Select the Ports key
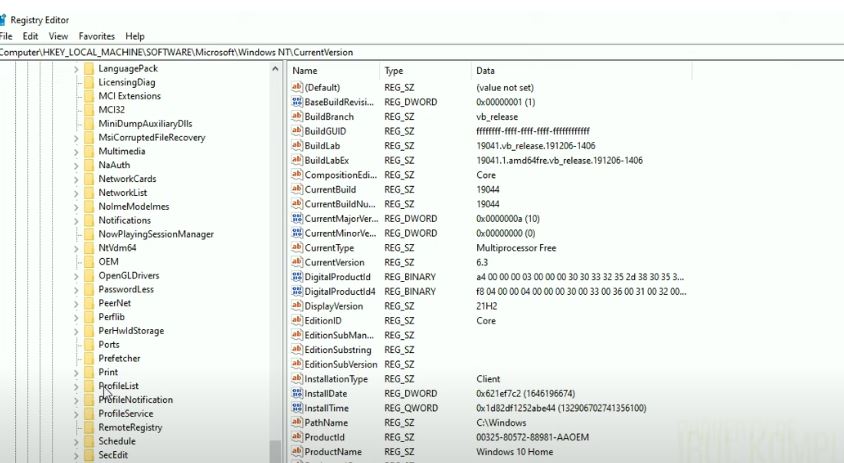The width and height of the screenshot is (844, 463). coord(109,345)
